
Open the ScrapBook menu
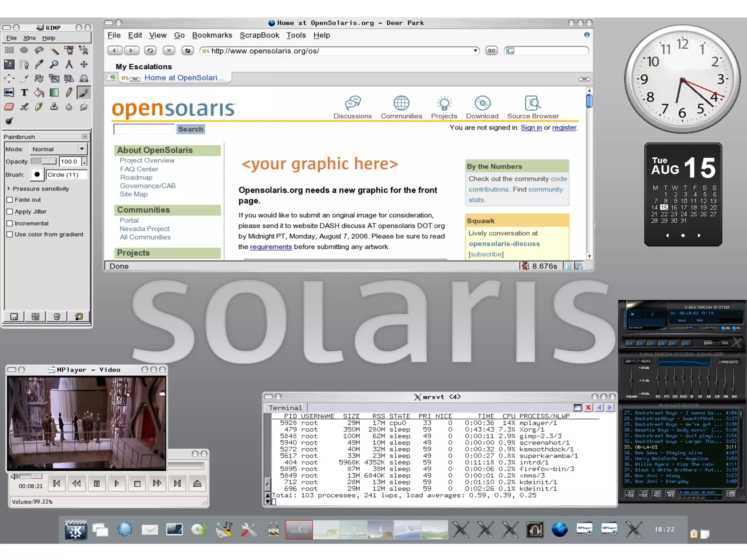[x=259, y=35]
